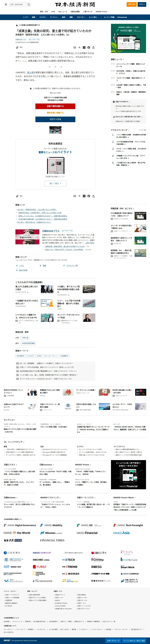Open the FINANCIAL TIMES logo link
150x644 pixels.
pyautogui.click(x=52, y=540)
